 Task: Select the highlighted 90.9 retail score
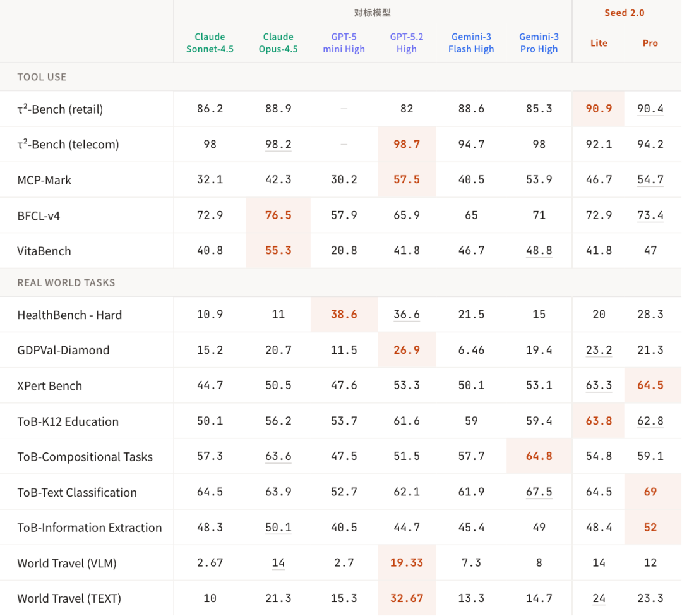(x=599, y=109)
